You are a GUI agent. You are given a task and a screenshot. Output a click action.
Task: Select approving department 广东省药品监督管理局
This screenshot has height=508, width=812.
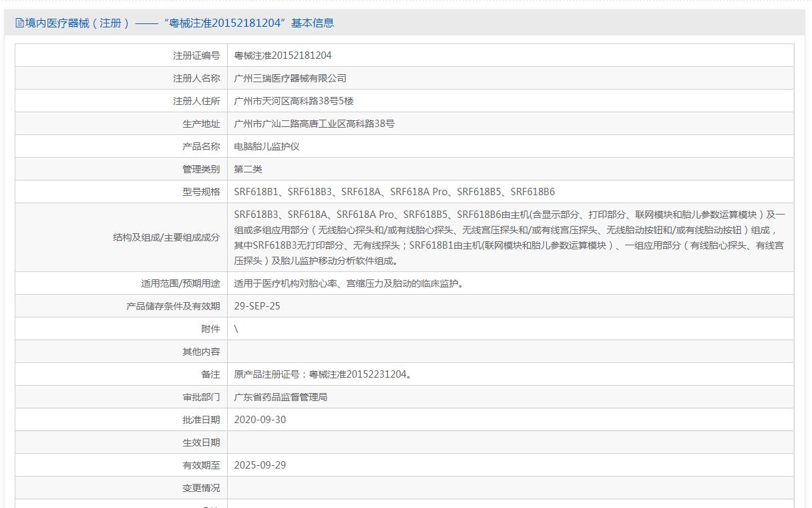(280, 397)
